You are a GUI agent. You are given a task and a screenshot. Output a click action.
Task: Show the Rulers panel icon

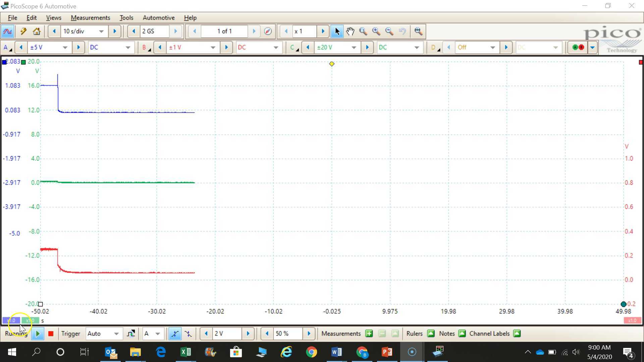(x=431, y=334)
